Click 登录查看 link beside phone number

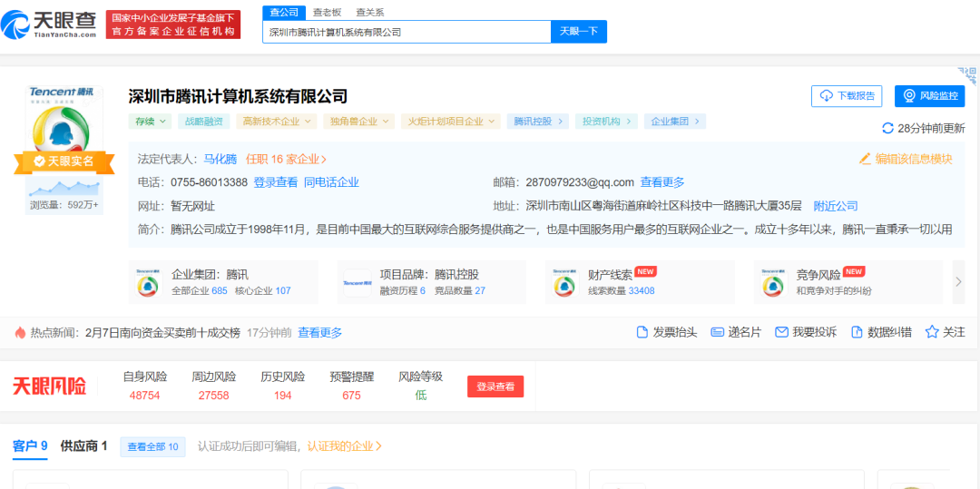(x=276, y=182)
